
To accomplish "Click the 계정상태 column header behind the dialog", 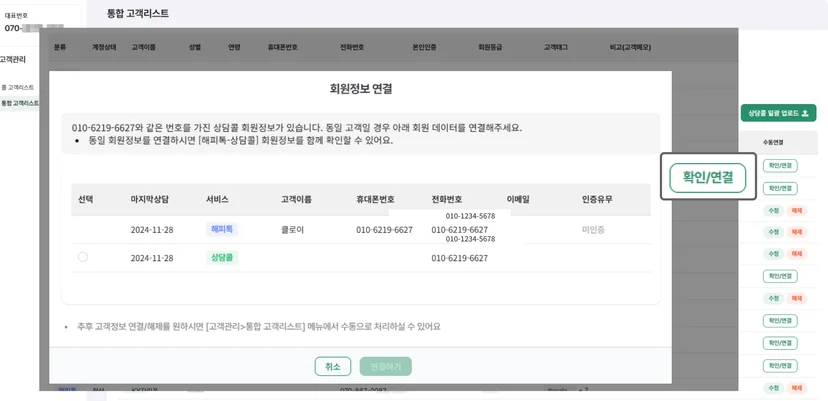I will tap(104, 47).
